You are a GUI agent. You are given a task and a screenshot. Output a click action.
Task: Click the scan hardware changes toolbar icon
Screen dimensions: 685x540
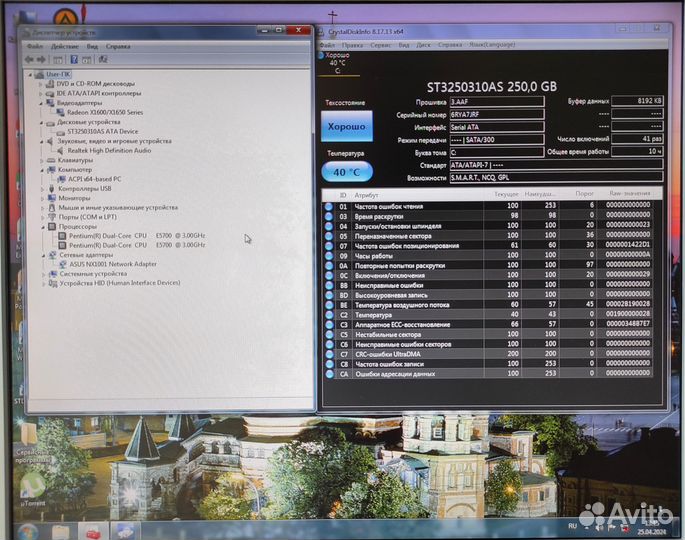tap(103, 60)
